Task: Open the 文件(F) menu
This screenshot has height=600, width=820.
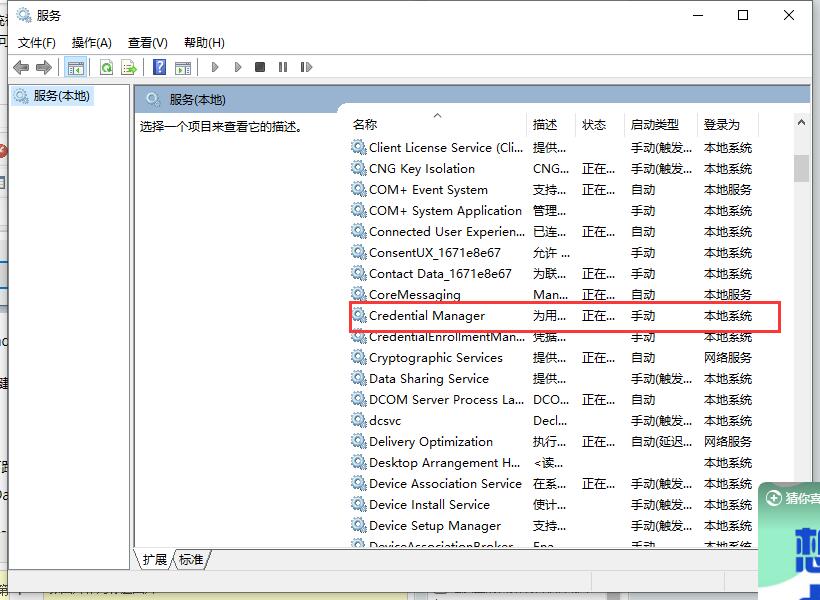Action: click(37, 42)
